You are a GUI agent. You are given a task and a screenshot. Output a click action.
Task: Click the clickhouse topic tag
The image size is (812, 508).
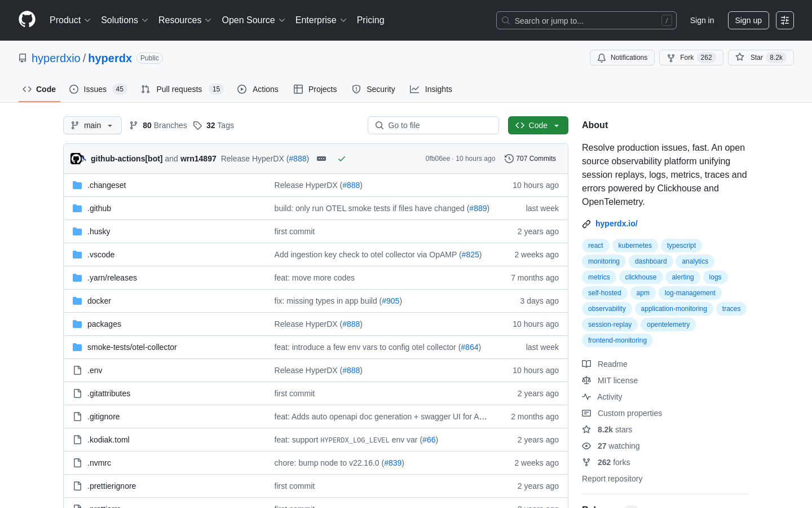click(641, 277)
